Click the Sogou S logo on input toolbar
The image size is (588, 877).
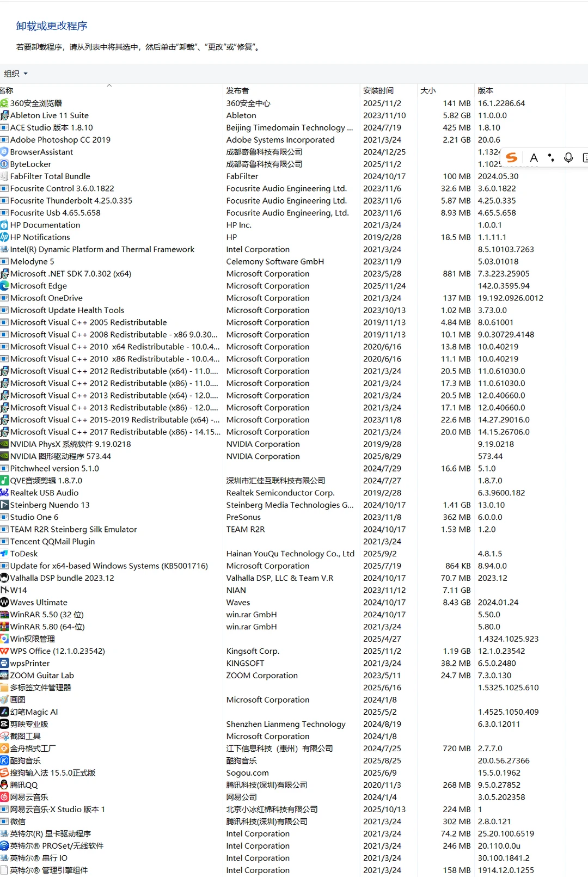[x=511, y=158]
